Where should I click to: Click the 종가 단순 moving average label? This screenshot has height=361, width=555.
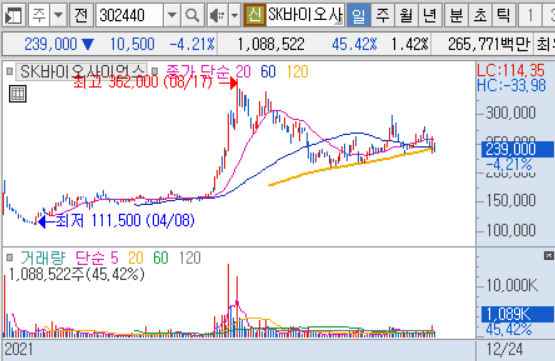pos(198,71)
